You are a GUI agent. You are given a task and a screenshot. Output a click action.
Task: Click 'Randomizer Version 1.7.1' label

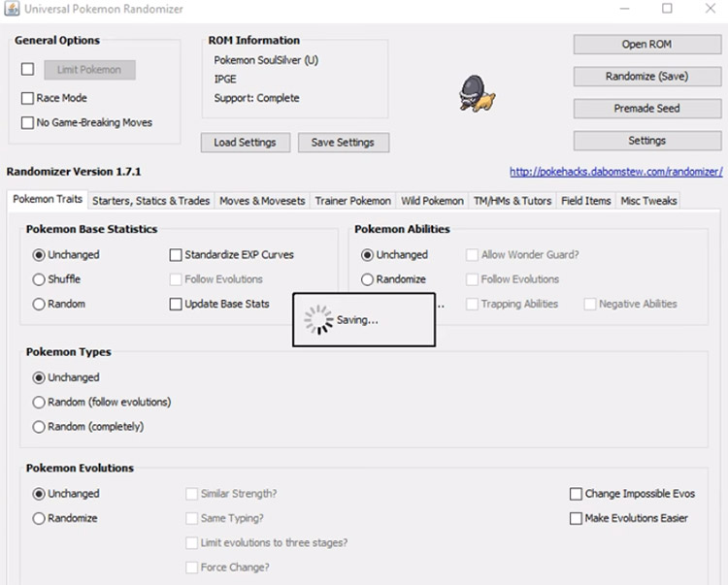pos(74,172)
